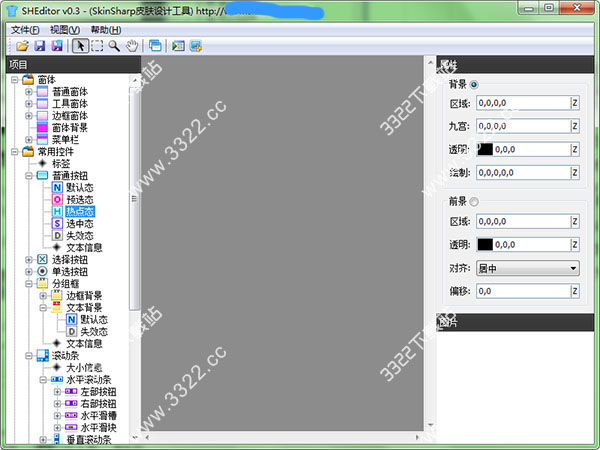Click the 右部按钮 purple icon
Image resolution: width=600 pixels, height=450 pixels.
(x=71, y=403)
